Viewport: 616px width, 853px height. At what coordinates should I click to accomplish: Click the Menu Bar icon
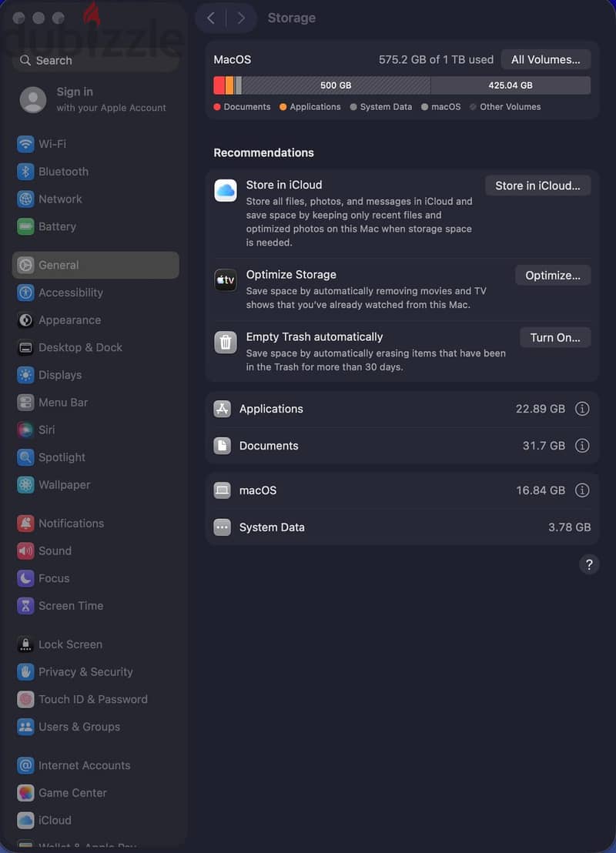(x=25, y=403)
